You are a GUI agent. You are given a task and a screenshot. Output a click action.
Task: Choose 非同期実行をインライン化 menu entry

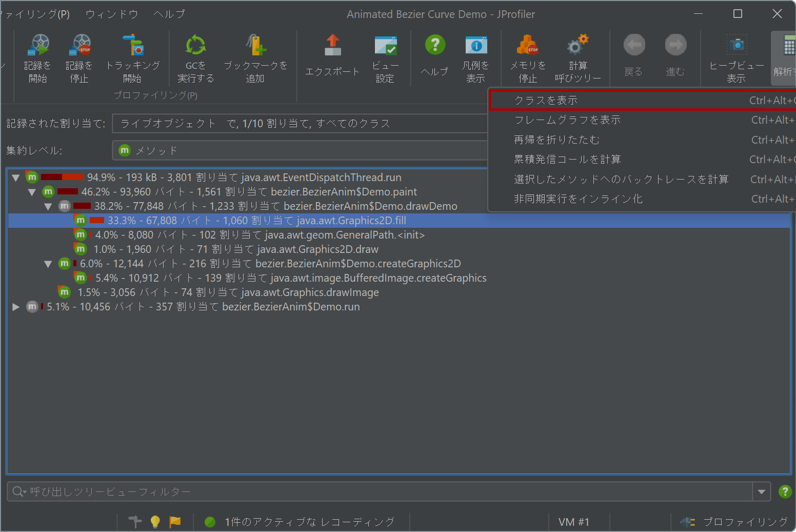pos(643,199)
